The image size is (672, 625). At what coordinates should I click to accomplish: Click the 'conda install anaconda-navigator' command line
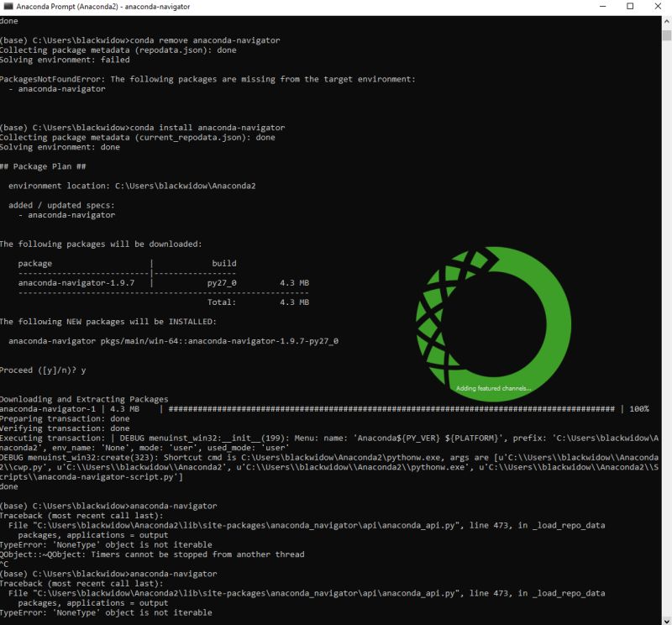point(142,128)
